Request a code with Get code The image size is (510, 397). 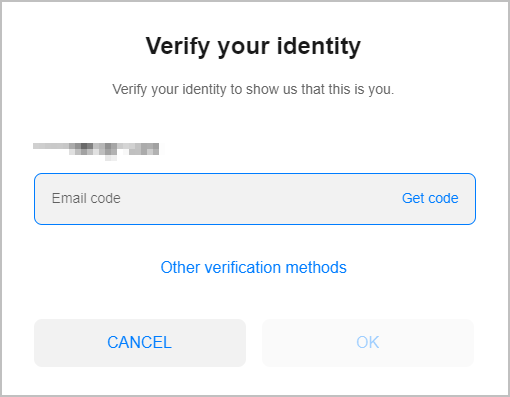[430, 198]
